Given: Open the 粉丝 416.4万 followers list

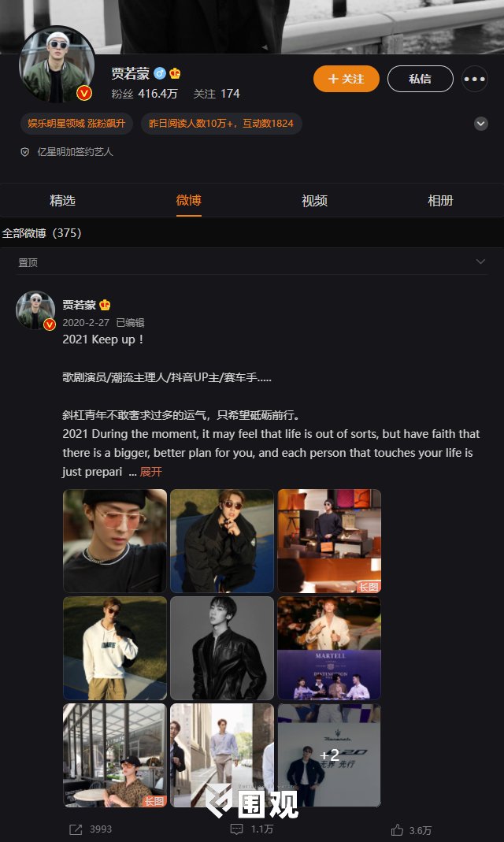Looking at the screenshot, I should (144, 94).
